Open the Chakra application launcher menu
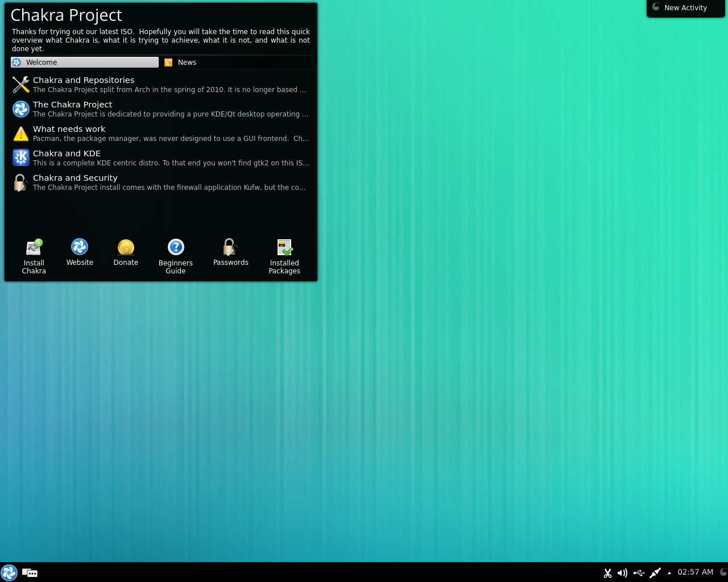 pos(9,572)
